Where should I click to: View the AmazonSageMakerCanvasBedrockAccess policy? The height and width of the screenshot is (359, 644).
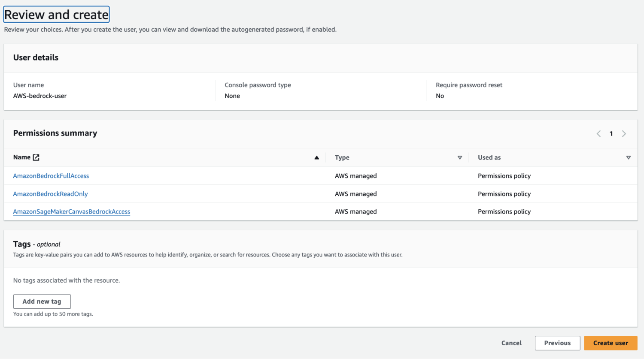click(71, 211)
